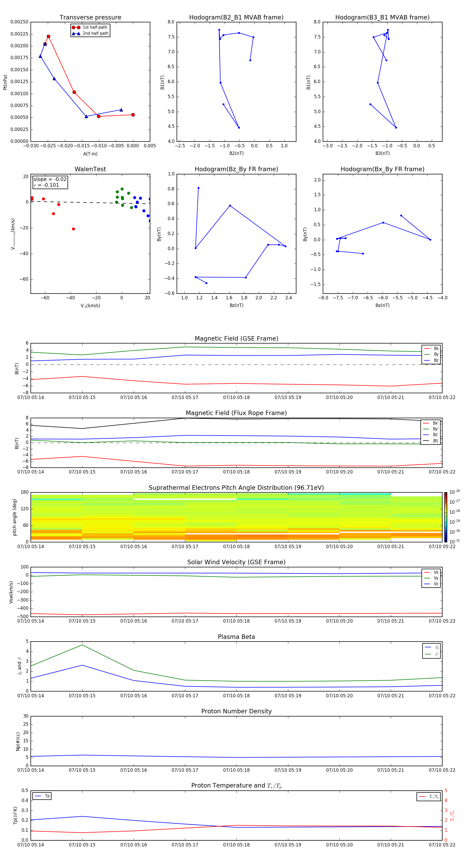Click 'By' in the GSE magnetic field legend

pos(436,354)
